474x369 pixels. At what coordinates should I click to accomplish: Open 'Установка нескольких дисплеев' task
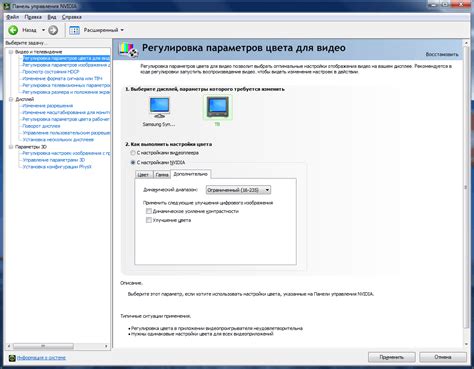58,139
